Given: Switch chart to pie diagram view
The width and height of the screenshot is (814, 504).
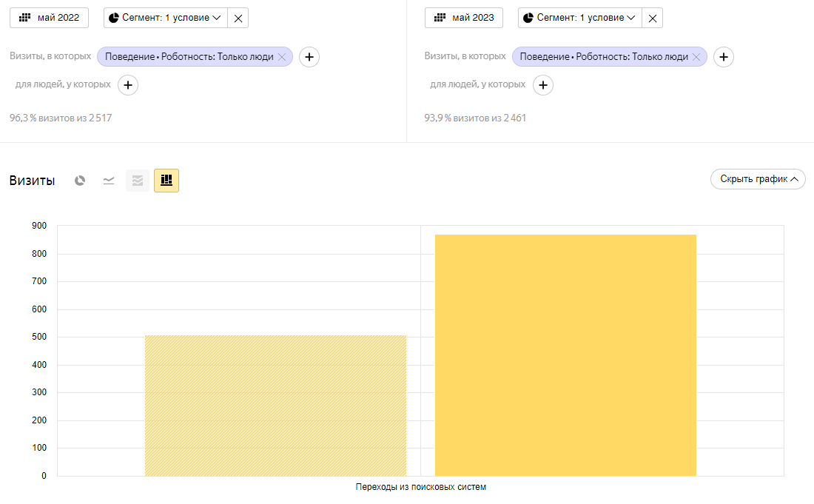Looking at the screenshot, I should click(80, 181).
